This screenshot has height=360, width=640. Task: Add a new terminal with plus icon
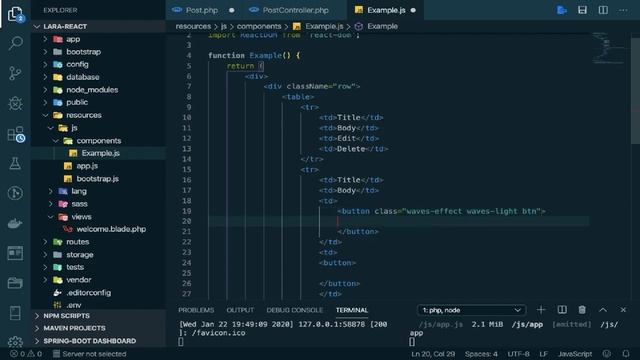pyautogui.click(x=541, y=310)
